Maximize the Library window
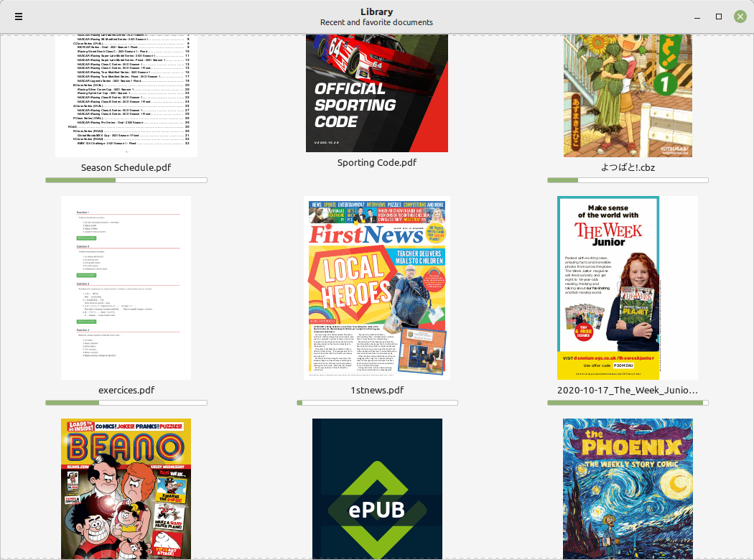 tap(718, 17)
